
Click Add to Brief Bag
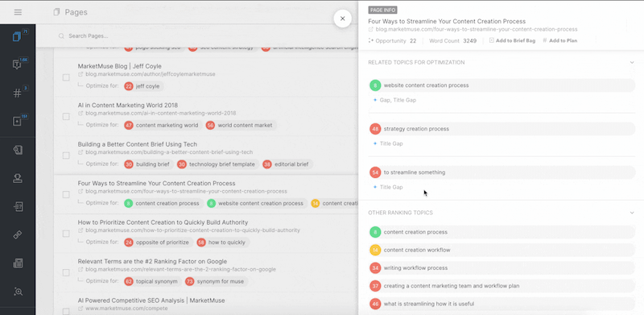(x=512, y=41)
